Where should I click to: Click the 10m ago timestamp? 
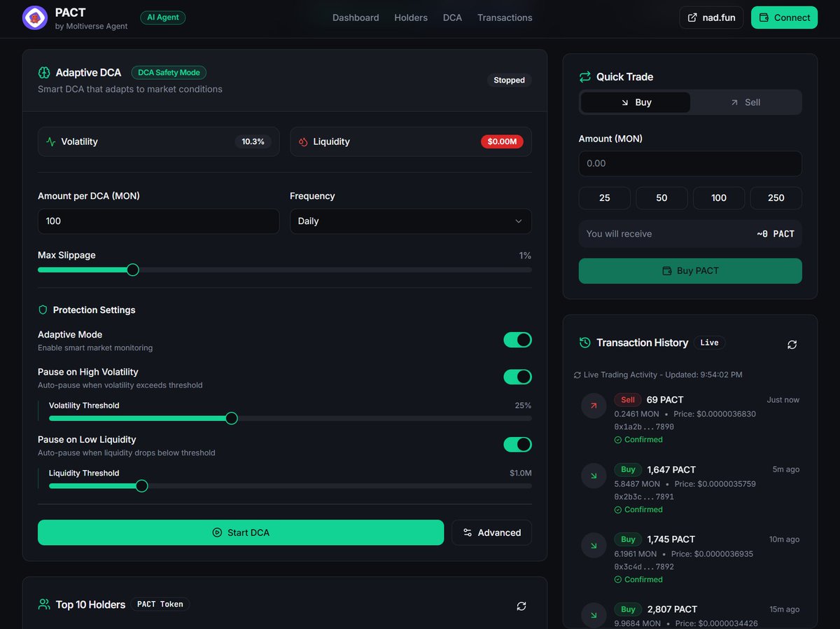pyautogui.click(x=784, y=539)
